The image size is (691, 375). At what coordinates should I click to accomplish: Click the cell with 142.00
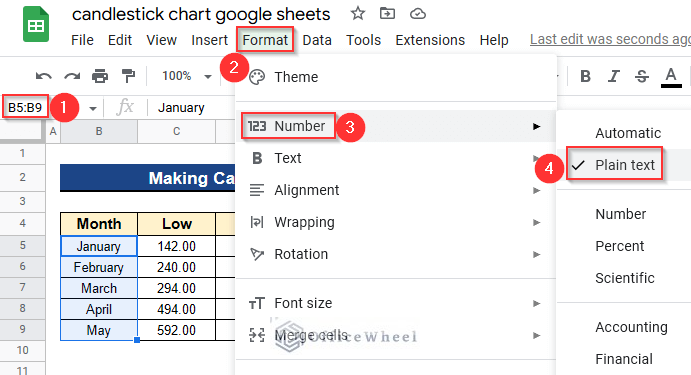pos(177,246)
